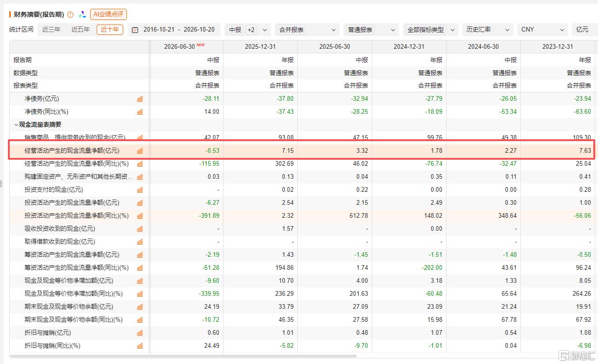The width and height of the screenshot is (598, 364).
Task: Show chart for 投资活动产生的现金流量净额(同比)(%)
Action: 140,216
